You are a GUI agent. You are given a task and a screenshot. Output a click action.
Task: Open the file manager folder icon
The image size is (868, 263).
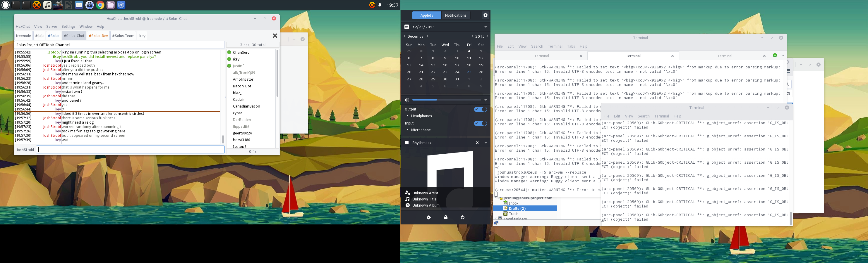tap(111, 5)
